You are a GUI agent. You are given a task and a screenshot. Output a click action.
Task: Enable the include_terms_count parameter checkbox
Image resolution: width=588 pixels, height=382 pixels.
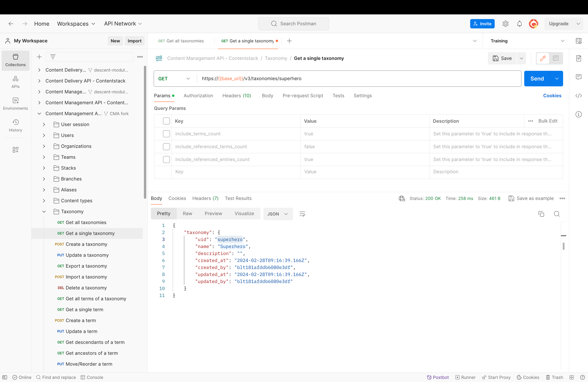point(166,134)
